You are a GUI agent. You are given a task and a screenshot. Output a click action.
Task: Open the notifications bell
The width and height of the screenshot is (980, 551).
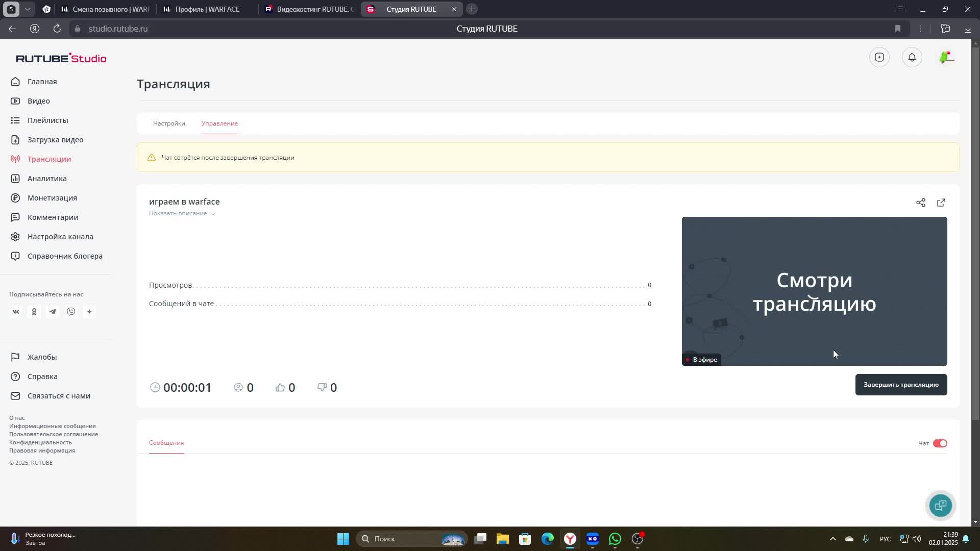click(912, 57)
